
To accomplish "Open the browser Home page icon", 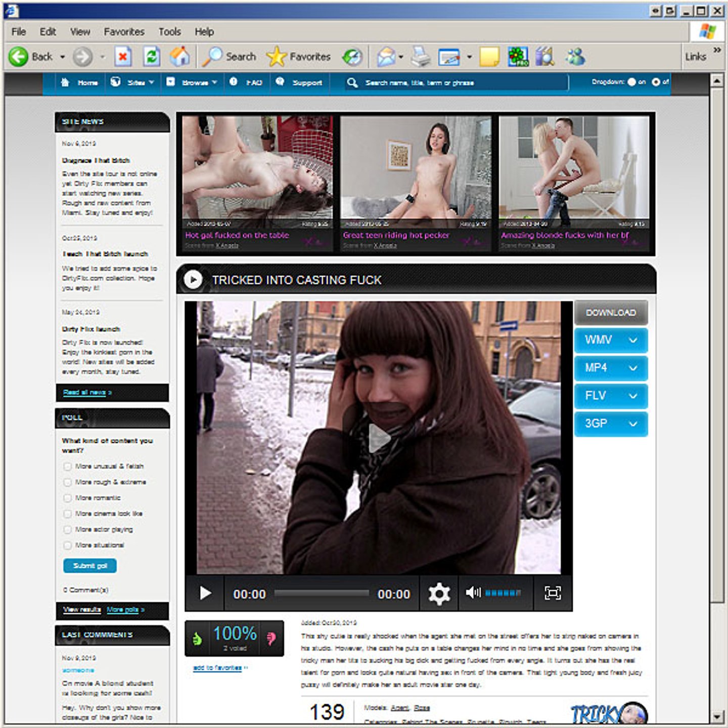I will 179,57.
